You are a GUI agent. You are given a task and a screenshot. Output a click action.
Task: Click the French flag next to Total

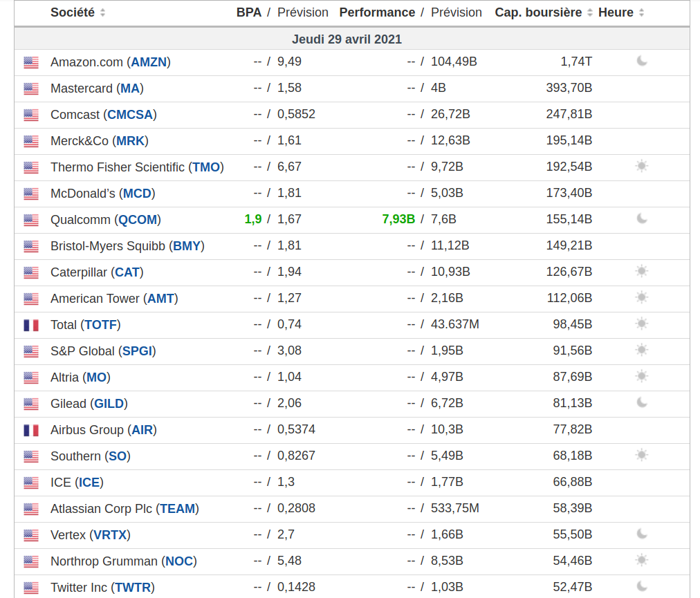tap(31, 326)
